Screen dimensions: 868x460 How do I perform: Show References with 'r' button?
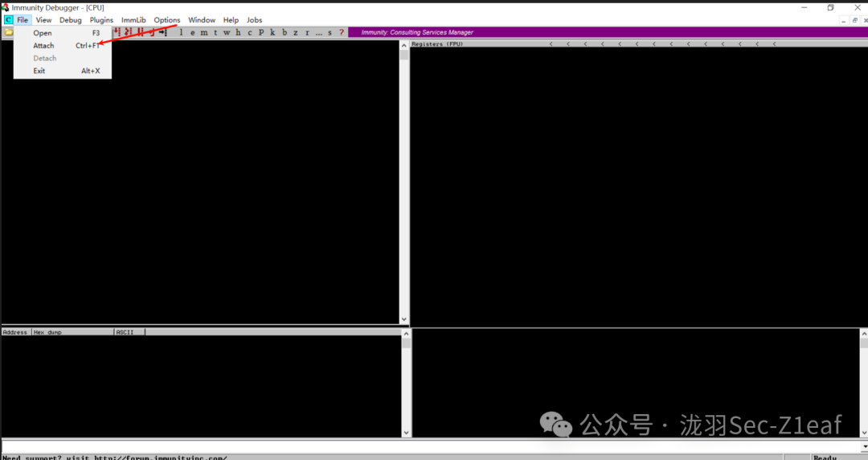[x=307, y=32]
